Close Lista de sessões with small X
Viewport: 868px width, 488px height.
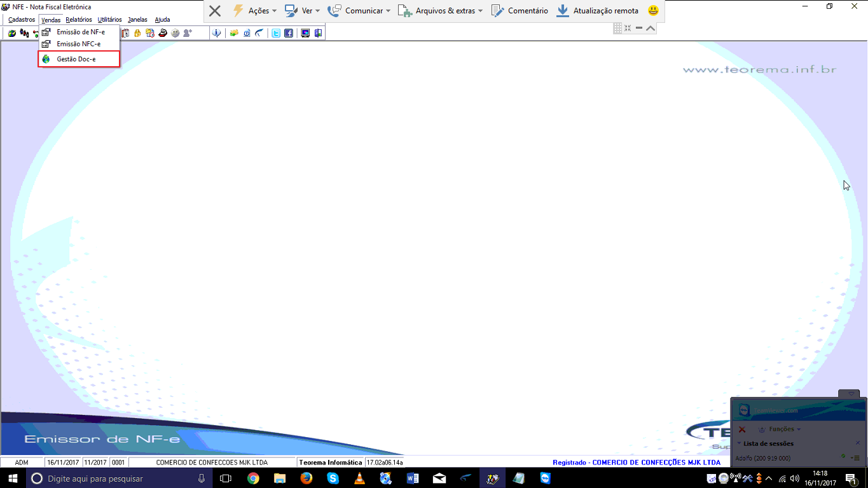click(x=857, y=443)
